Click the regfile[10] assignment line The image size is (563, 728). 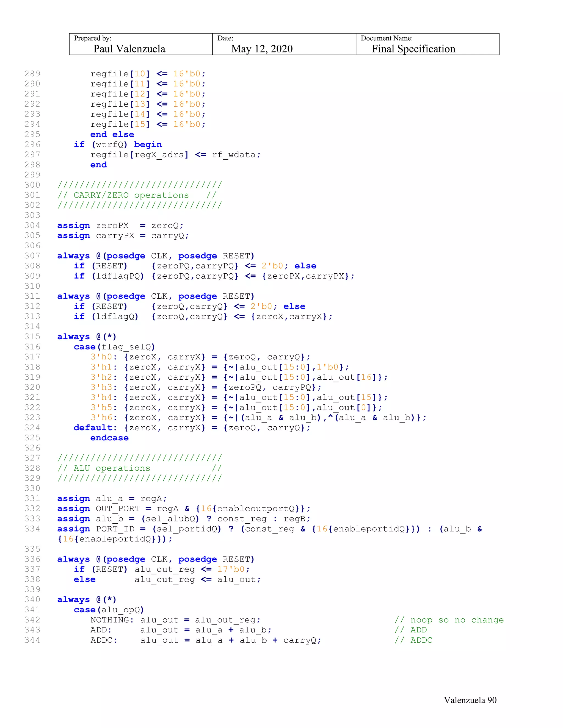pos(148,74)
